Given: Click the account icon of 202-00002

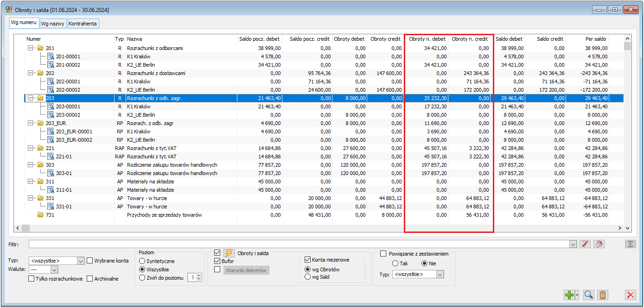Looking at the screenshot, I should [51, 90].
